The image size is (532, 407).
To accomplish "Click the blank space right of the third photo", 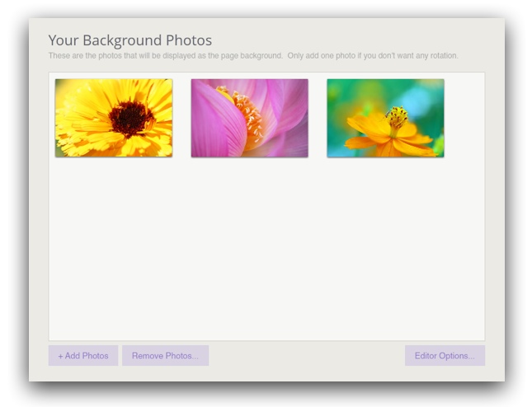I will 464,118.
